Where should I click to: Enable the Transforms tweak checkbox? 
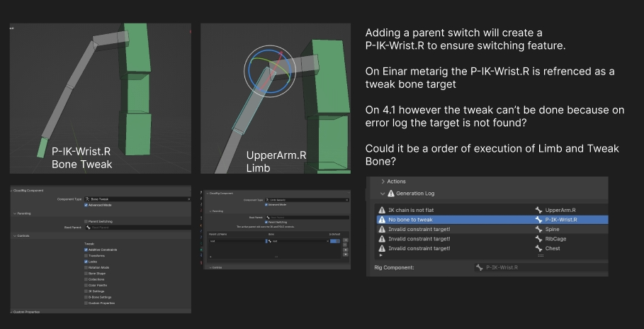pyautogui.click(x=86, y=255)
